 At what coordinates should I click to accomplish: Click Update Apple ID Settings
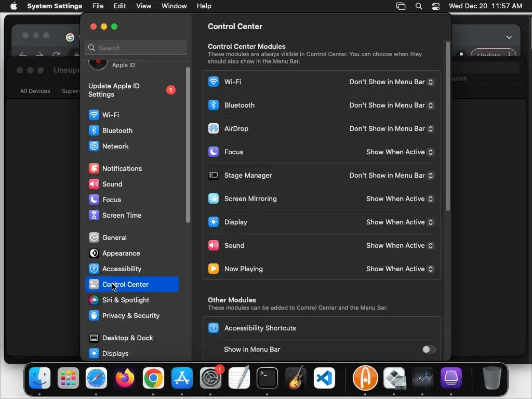tap(131, 90)
